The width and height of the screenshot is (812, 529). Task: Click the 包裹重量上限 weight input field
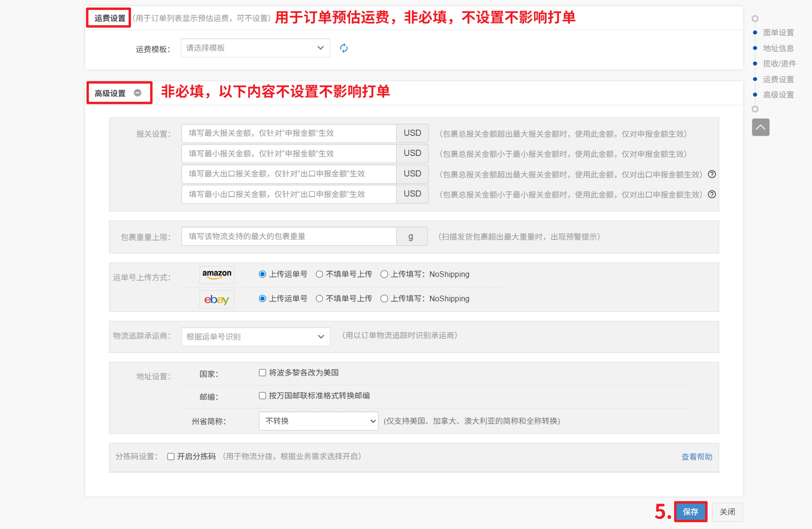click(289, 236)
